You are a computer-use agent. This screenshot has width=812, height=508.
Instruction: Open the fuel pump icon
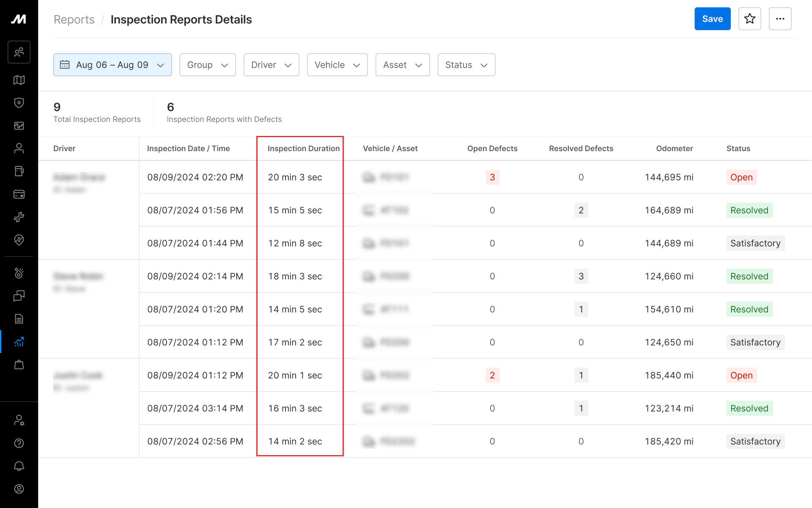19,171
